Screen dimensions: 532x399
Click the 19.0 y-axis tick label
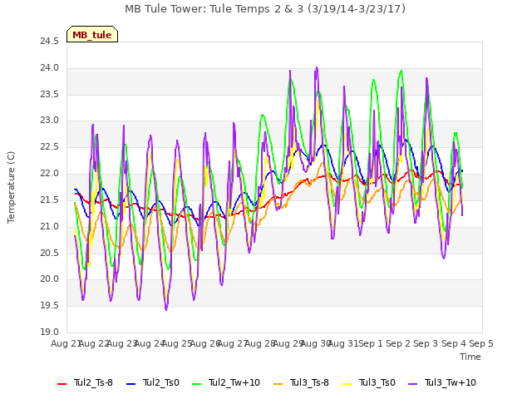point(50,332)
